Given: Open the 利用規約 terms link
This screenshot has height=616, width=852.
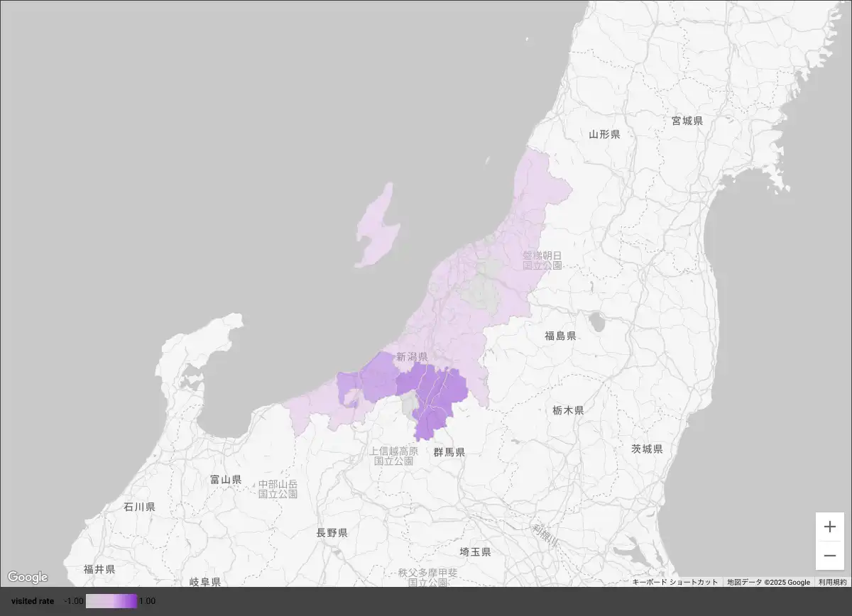Looking at the screenshot, I should tap(832, 582).
